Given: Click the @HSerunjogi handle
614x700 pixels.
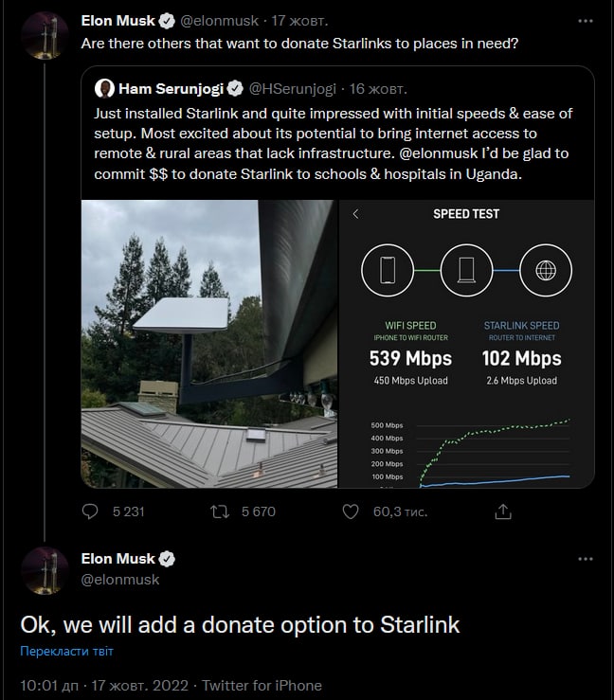Looking at the screenshot, I should point(293,89).
